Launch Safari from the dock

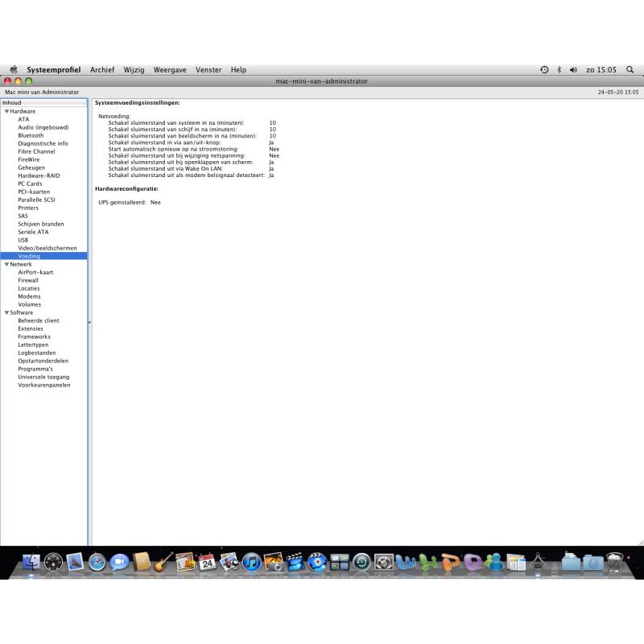tap(97, 562)
